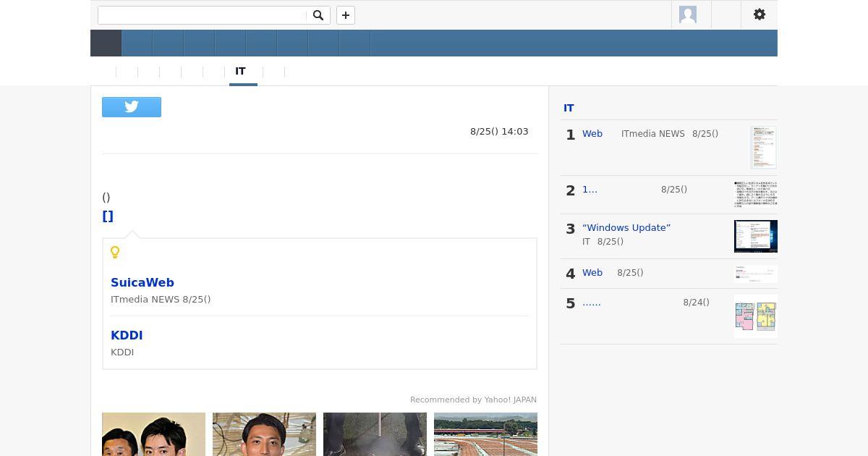Focus the top search input field
Screen dimensions: 868x456
coord(203,15)
